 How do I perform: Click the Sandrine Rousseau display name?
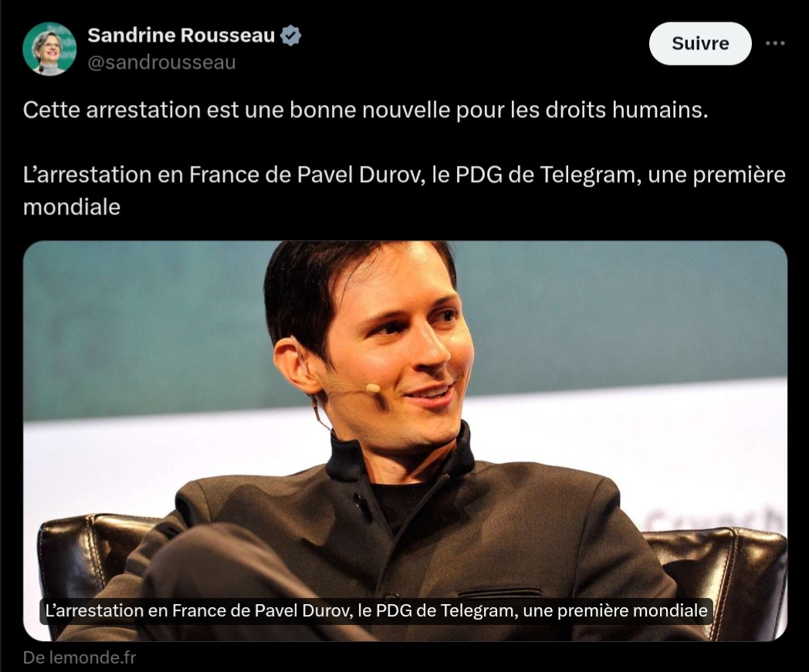pyautogui.click(x=181, y=35)
